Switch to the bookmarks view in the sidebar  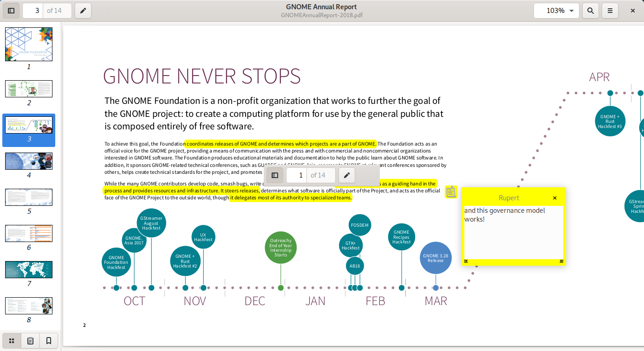(49, 341)
